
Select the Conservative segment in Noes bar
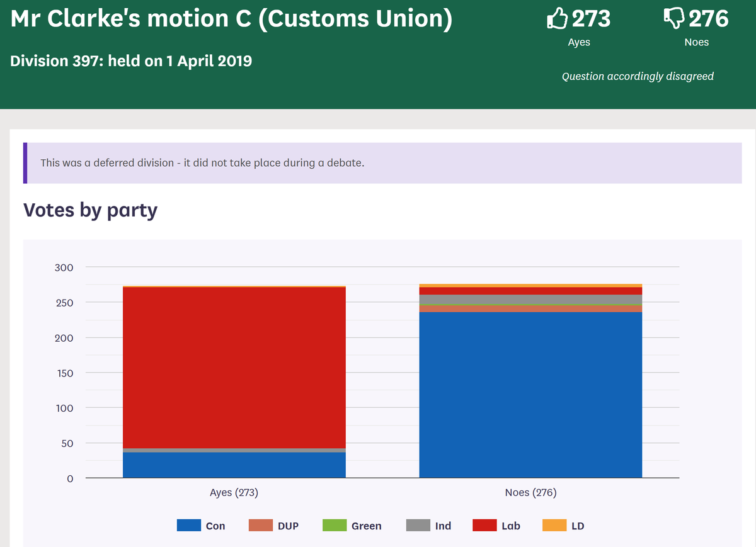click(530, 395)
